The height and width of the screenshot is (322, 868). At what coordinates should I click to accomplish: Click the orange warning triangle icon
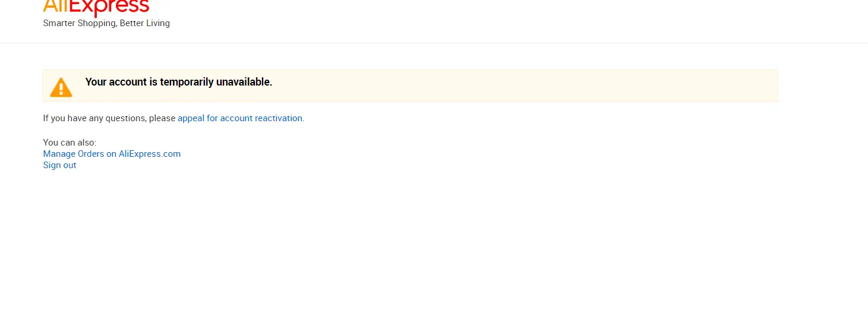point(61,87)
